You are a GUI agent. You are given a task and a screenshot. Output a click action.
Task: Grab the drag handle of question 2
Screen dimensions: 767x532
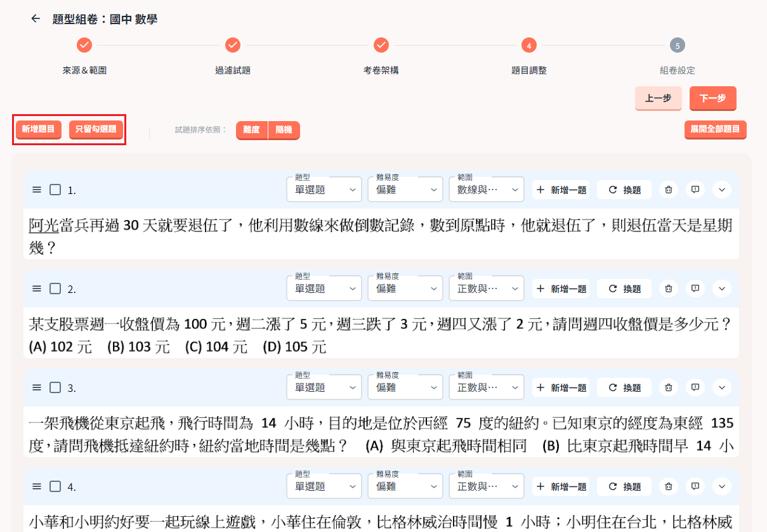[x=37, y=289]
